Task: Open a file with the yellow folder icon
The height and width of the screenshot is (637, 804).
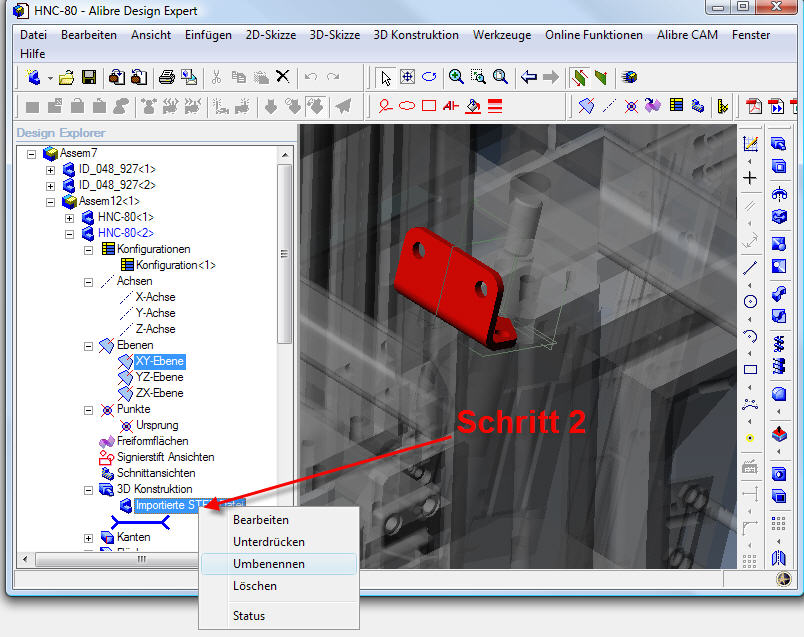Action: [x=66, y=77]
